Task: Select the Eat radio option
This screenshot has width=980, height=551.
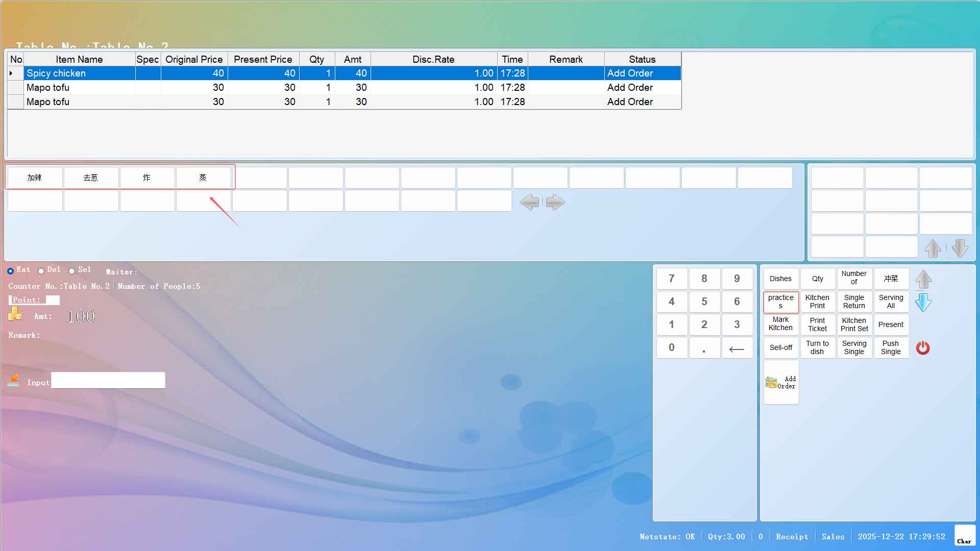Action: point(10,271)
